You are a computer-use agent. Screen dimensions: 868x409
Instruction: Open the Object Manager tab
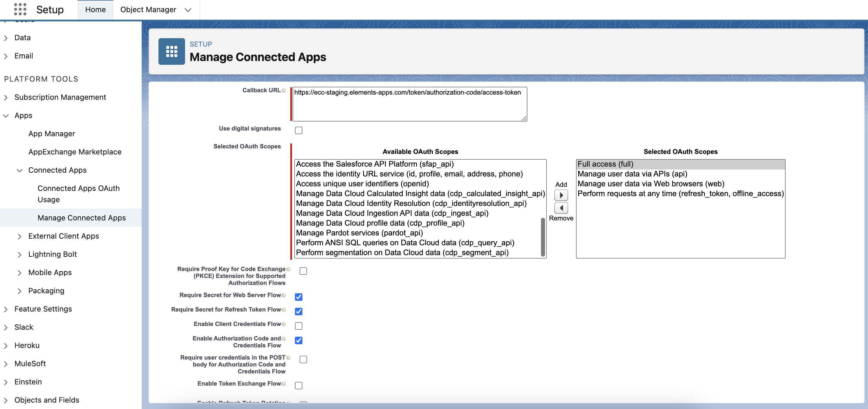pyautogui.click(x=148, y=10)
